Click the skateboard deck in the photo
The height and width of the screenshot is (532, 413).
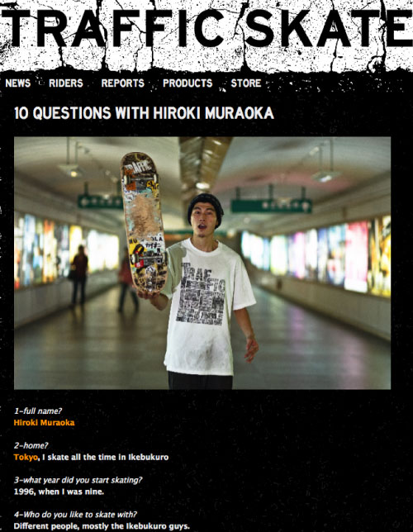145,222
